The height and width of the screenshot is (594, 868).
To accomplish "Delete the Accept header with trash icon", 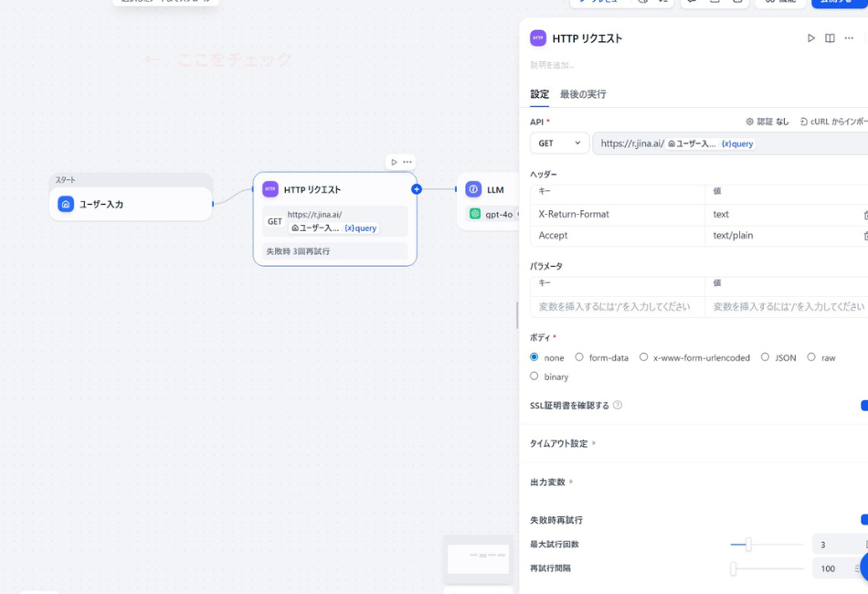I will 864,235.
